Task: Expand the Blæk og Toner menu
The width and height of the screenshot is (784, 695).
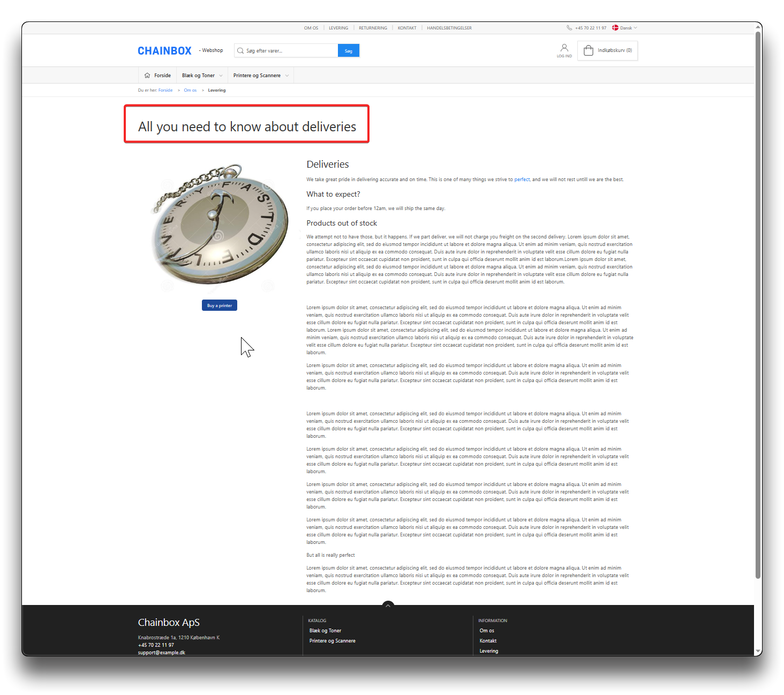Action: pos(202,76)
